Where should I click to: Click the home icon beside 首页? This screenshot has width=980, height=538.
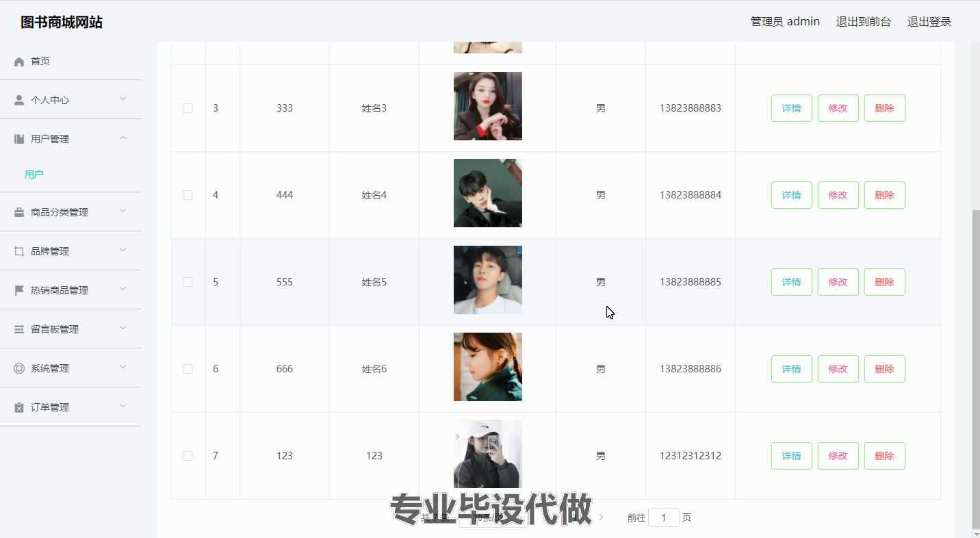click(19, 62)
